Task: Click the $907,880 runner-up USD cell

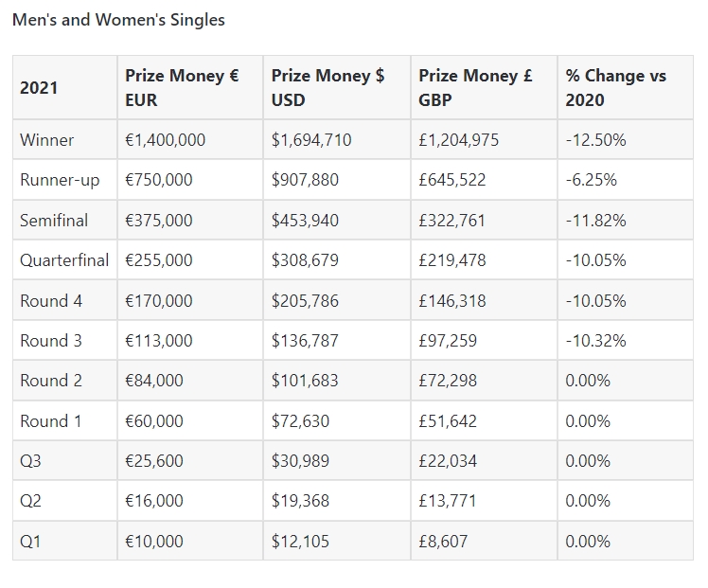Action: click(x=305, y=180)
